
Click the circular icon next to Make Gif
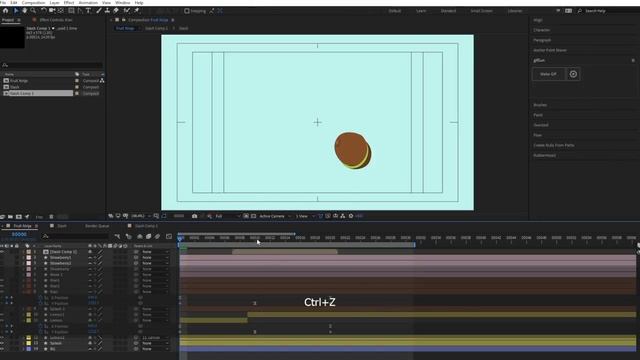coord(573,74)
